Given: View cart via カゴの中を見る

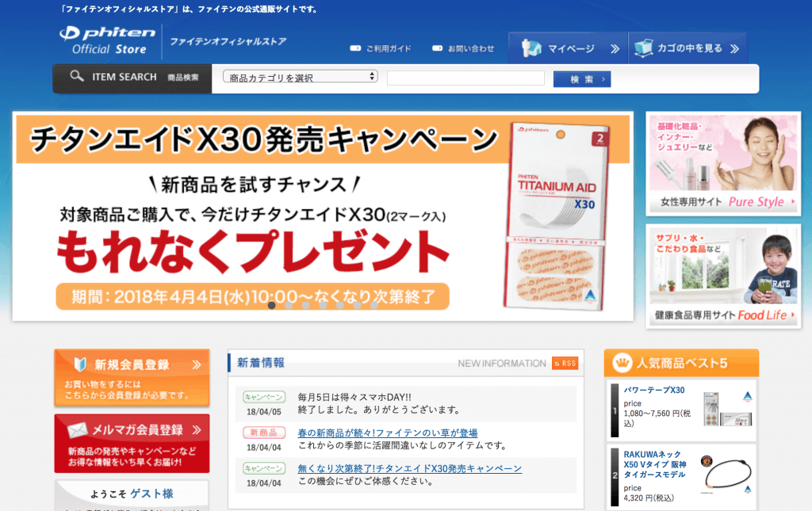Looking at the screenshot, I should point(688,48).
